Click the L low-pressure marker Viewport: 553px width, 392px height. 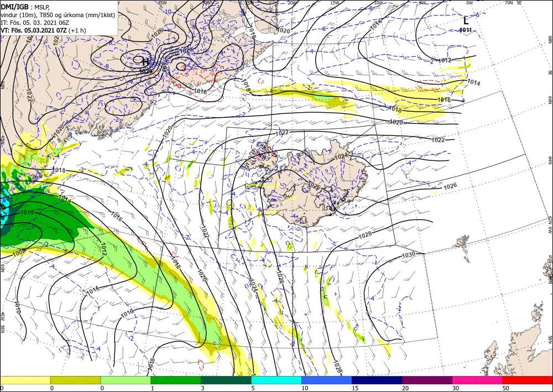[466, 20]
